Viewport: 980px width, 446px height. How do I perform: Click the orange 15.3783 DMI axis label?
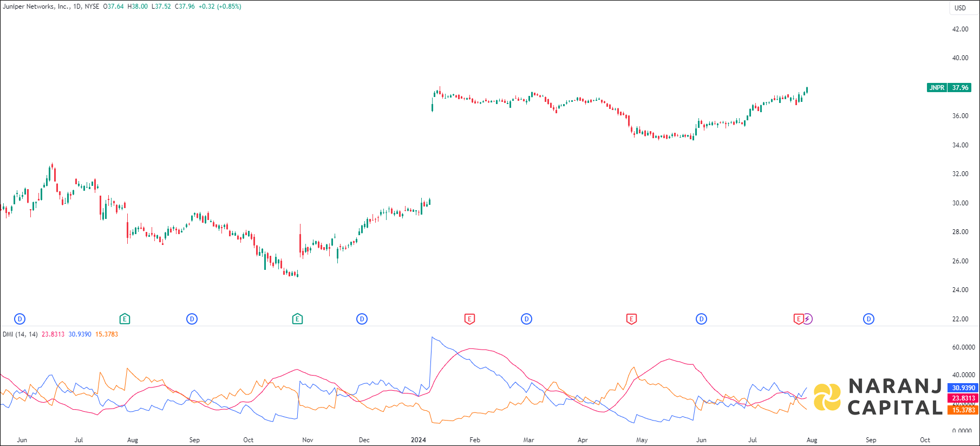(963, 410)
